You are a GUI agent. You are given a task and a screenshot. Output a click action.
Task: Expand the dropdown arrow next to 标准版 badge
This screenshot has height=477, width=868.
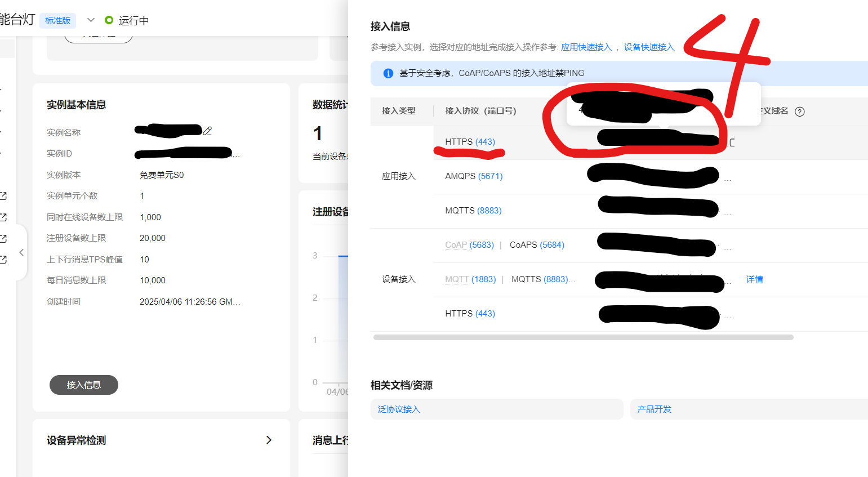coord(90,19)
